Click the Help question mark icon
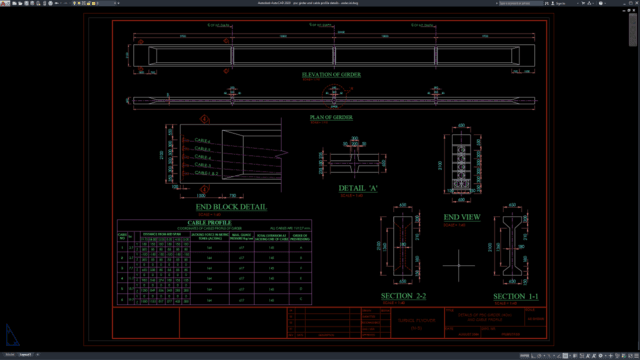 [601, 3]
